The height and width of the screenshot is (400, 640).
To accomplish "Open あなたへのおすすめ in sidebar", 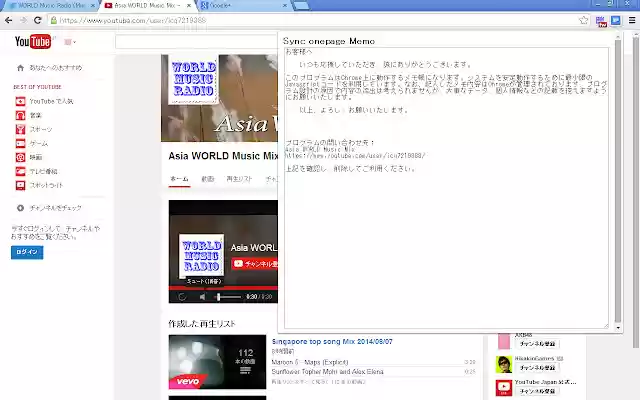I will point(56,68).
